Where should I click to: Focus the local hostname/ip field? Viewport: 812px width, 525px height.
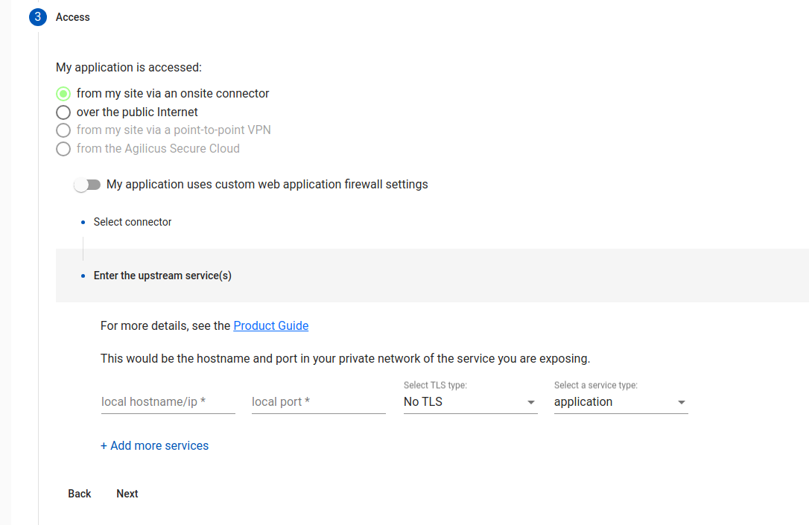pyautogui.click(x=168, y=402)
